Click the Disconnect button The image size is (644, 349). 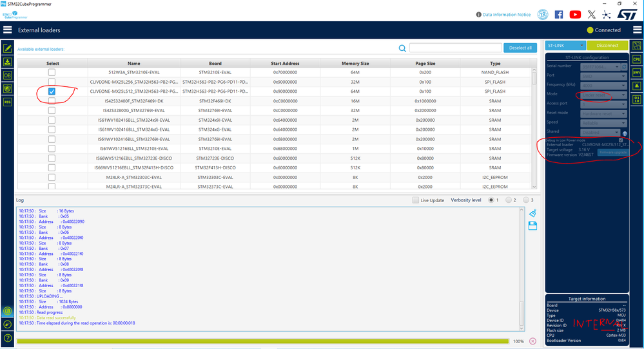(x=607, y=45)
